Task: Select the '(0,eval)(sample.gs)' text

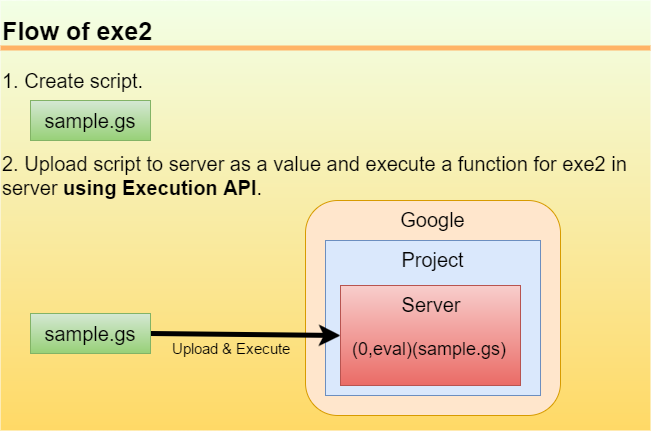Action: click(429, 349)
